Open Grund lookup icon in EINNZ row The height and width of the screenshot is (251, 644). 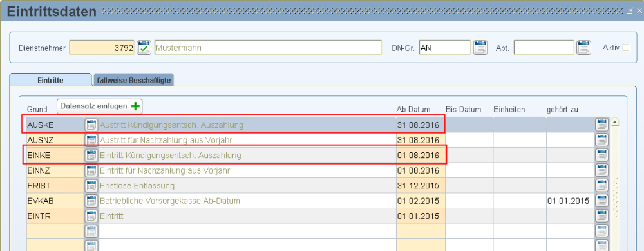point(91,170)
